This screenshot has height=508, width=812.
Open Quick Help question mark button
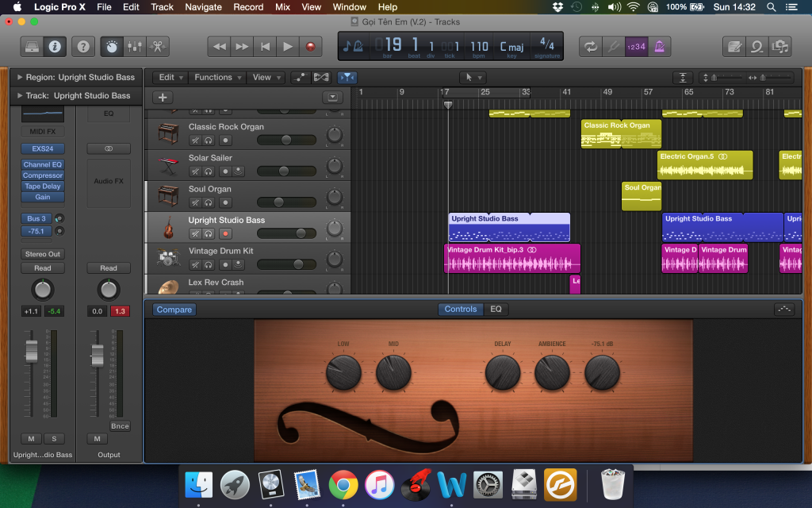(x=82, y=47)
